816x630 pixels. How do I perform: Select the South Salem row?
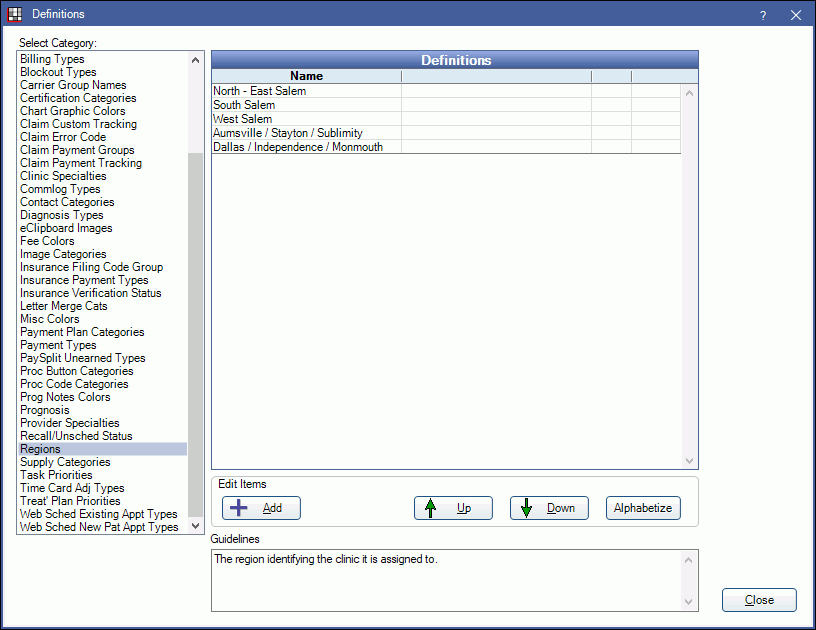(x=446, y=105)
